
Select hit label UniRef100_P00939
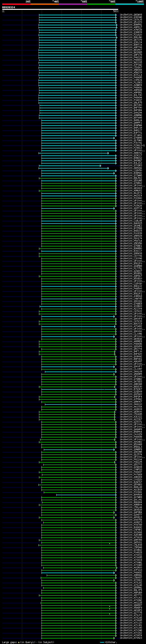131,233
